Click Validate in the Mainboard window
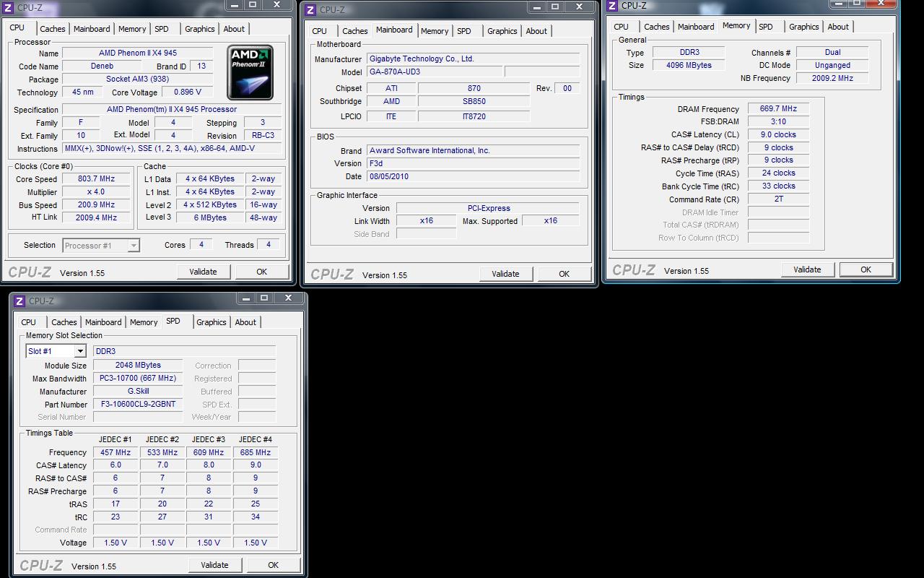Viewport: 924px width, 578px height. point(505,274)
